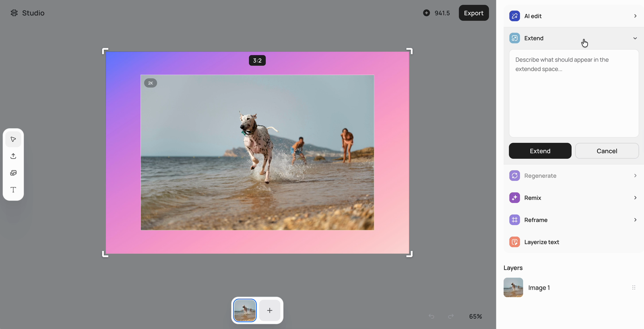Open the image generation tool

(x=13, y=173)
